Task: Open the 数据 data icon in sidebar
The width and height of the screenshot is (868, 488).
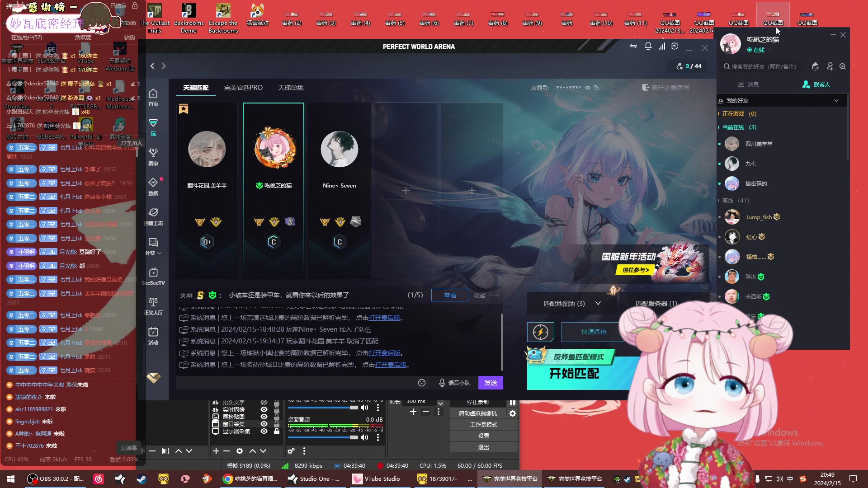Action: click(153, 186)
